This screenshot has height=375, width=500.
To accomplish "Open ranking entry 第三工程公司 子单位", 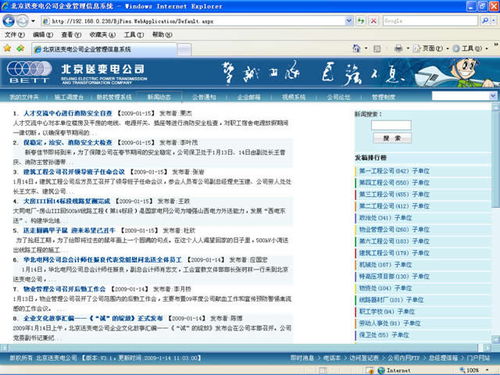I will [x=394, y=194].
